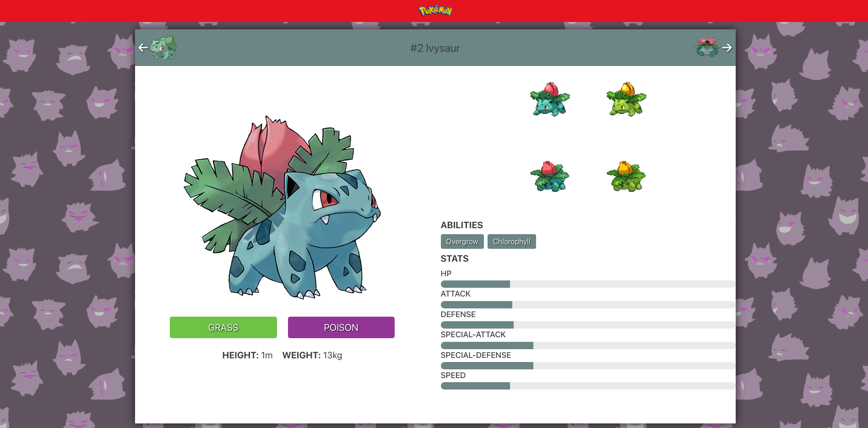This screenshot has height=428, width=868.
Task: Click the STATS section heading
Action: 454,258
